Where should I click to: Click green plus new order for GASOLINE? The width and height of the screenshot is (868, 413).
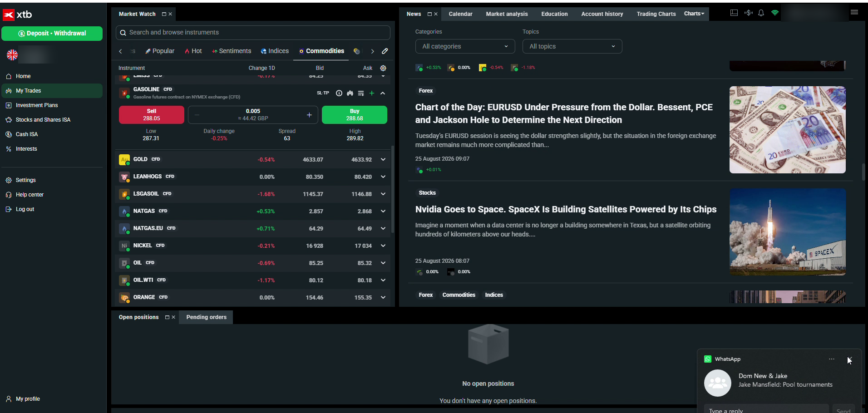click(372, 93)
